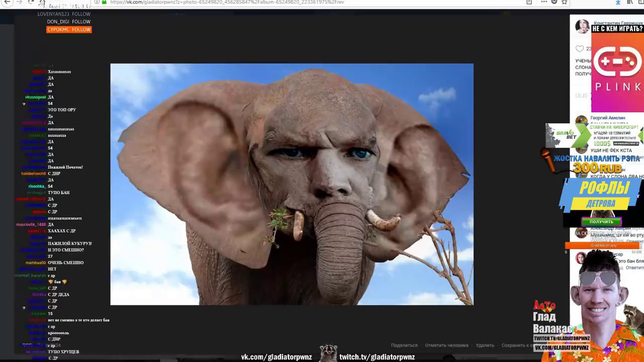Click the chat message кроооооль
644x362 pixels.
click(x=58, y=333)
